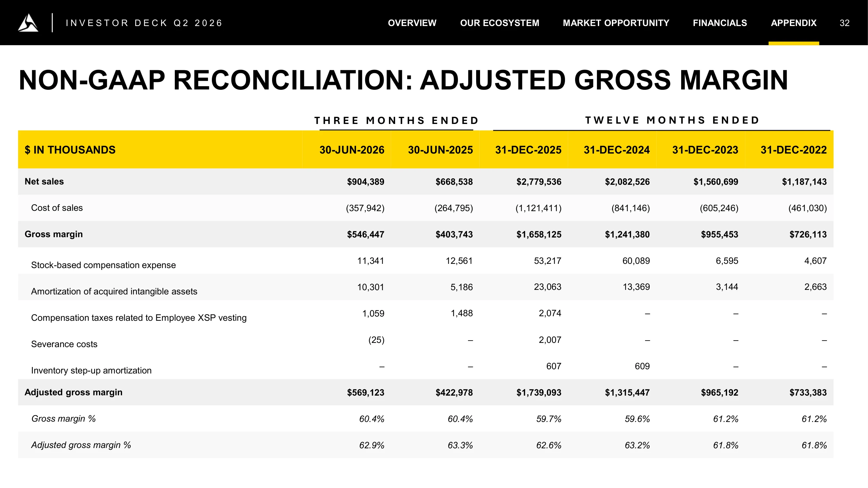Screen dimensions: 868x488
Task: Click the slide title Non-GAAP Reconciliation
Action: 403,80
